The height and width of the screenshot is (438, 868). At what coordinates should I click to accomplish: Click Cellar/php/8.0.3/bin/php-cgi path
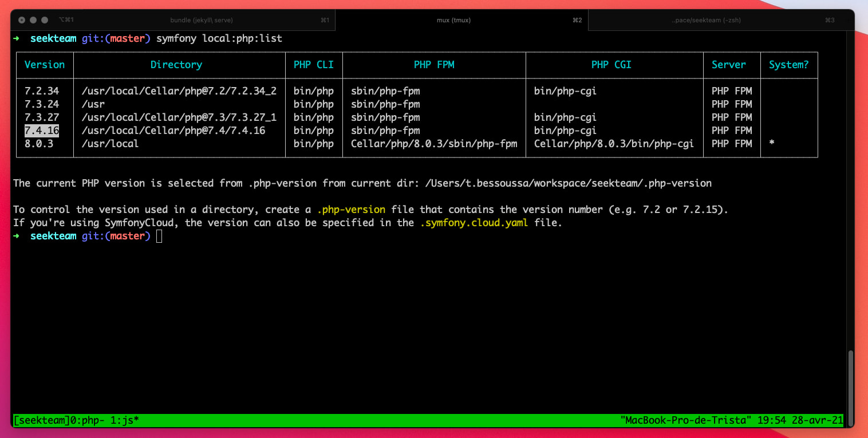click(614, 144)
